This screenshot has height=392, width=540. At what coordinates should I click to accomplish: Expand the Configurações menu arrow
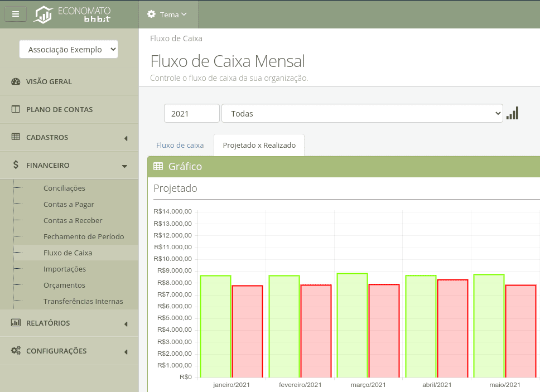126,352
